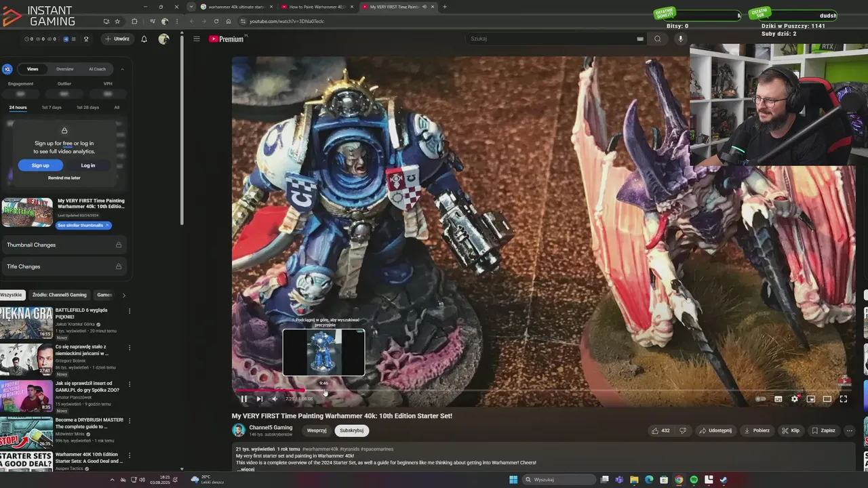Select the AI Coach tab

coord(98,69)
